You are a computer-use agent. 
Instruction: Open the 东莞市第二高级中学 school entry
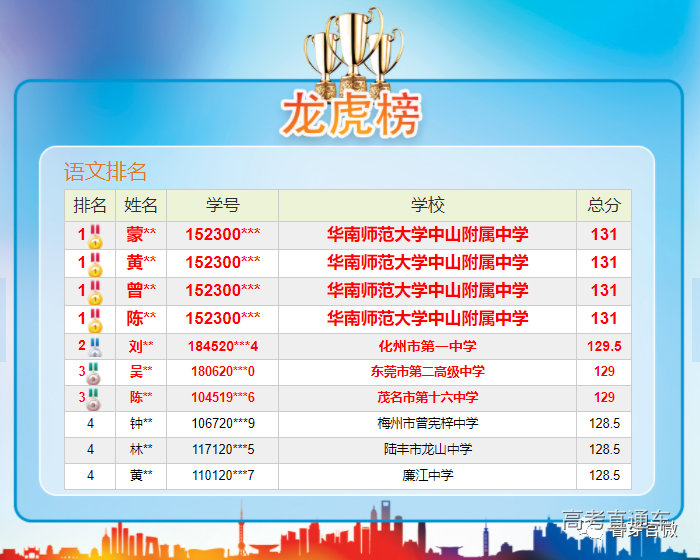pyautogui.click(x=427, y=372)
